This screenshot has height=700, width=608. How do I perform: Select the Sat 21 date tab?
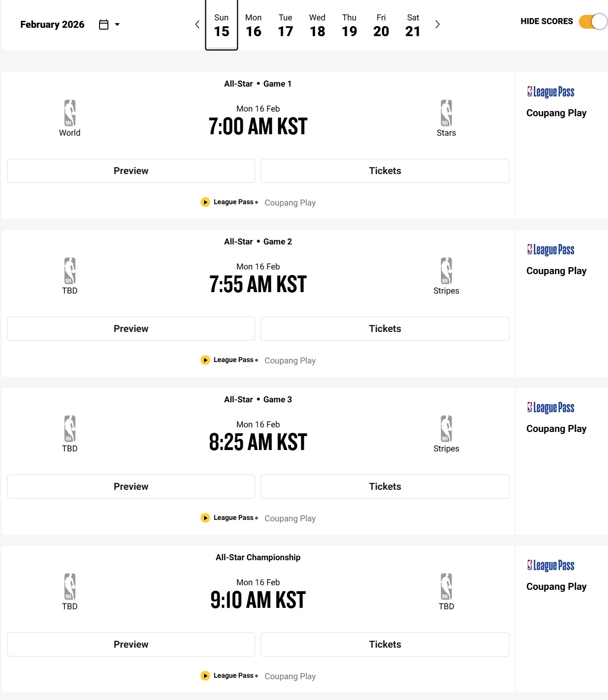coord(413,25)
